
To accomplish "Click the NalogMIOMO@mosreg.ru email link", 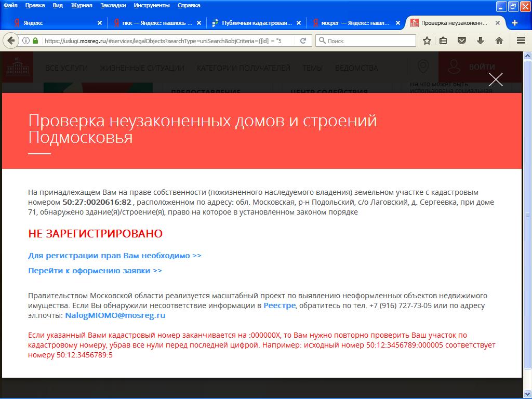I will pos(115,315).
